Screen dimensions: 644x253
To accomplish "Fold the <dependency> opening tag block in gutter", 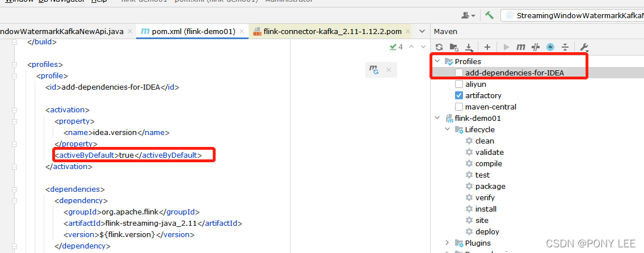I will pyautogui.click(x=14, y=200).
